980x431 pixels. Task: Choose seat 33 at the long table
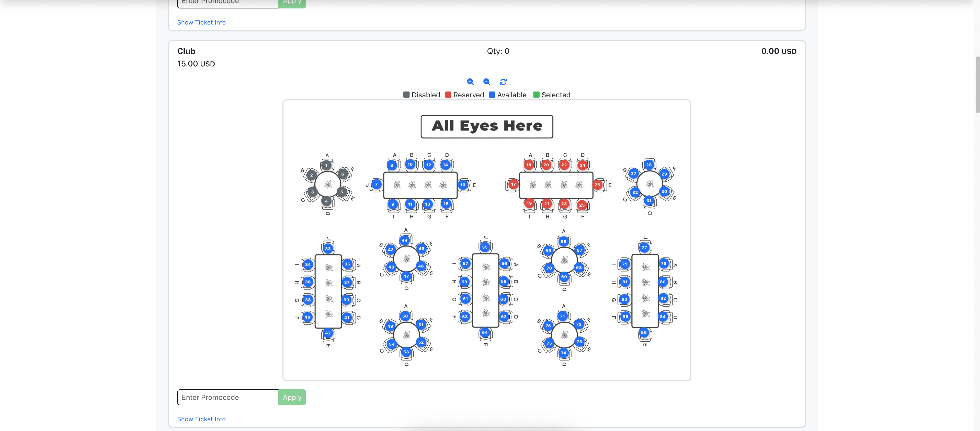327,248
